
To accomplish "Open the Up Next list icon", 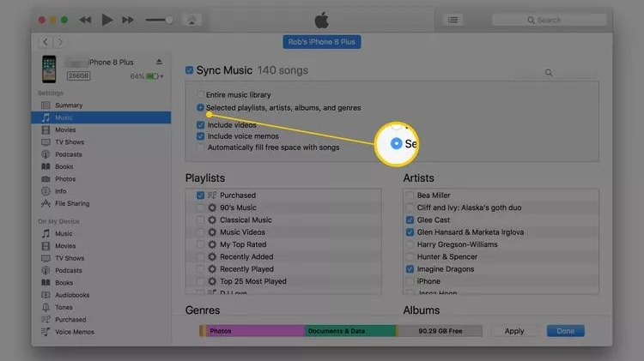I will 453,20.
